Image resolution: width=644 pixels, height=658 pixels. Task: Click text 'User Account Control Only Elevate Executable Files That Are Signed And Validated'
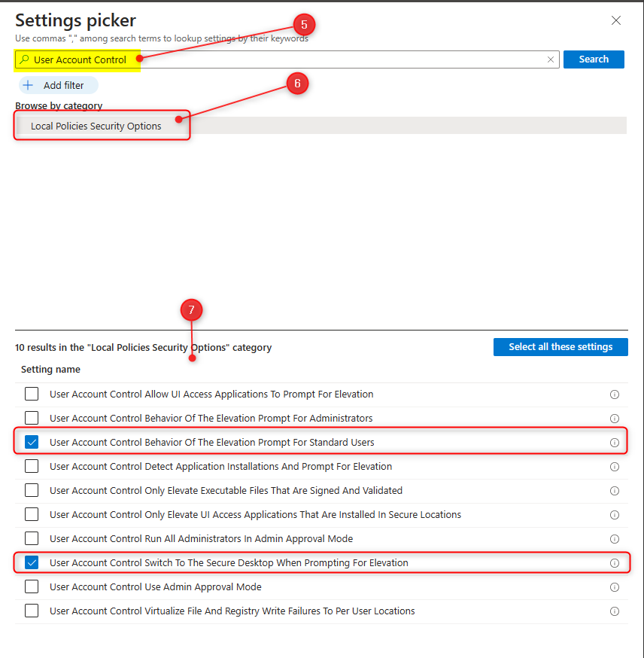pos(226,490)
